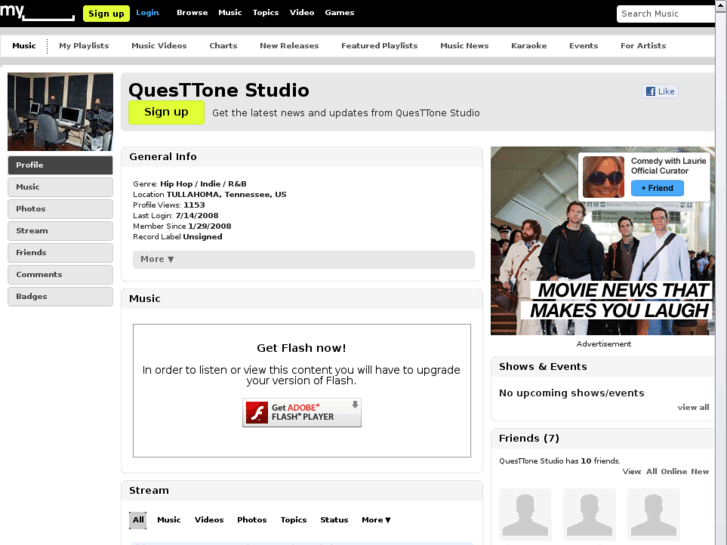View All friends link
727x545 pixels.
(x=651, y=471)
